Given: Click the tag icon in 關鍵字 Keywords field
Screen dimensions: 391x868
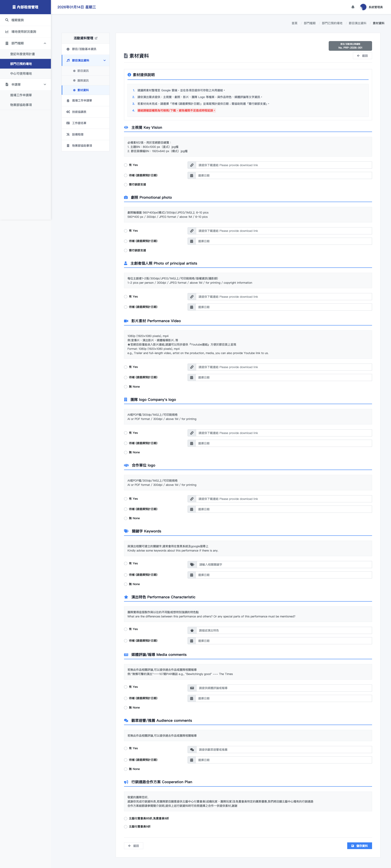Looking at the screenshot, I should point(192,564).
